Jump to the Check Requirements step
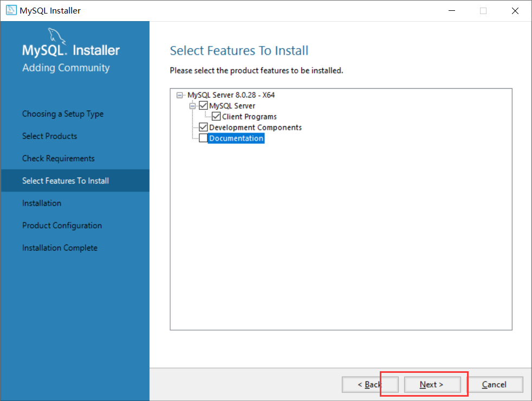 pos(59,159)
